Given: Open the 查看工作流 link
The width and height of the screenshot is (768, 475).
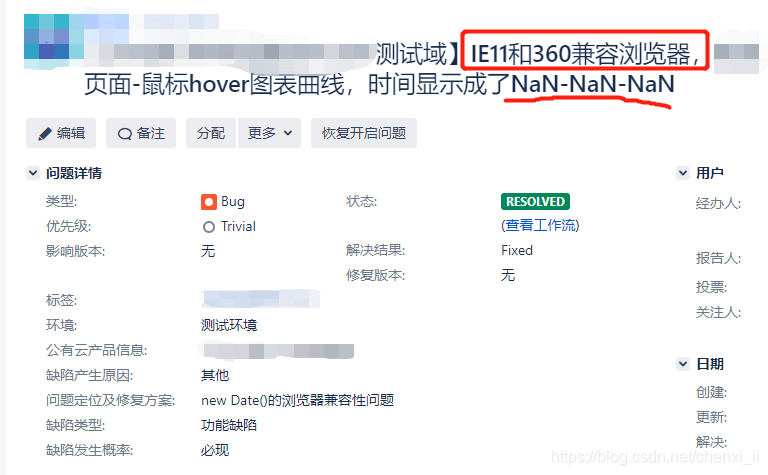Looking at the screenshot, I should [540, 225].
